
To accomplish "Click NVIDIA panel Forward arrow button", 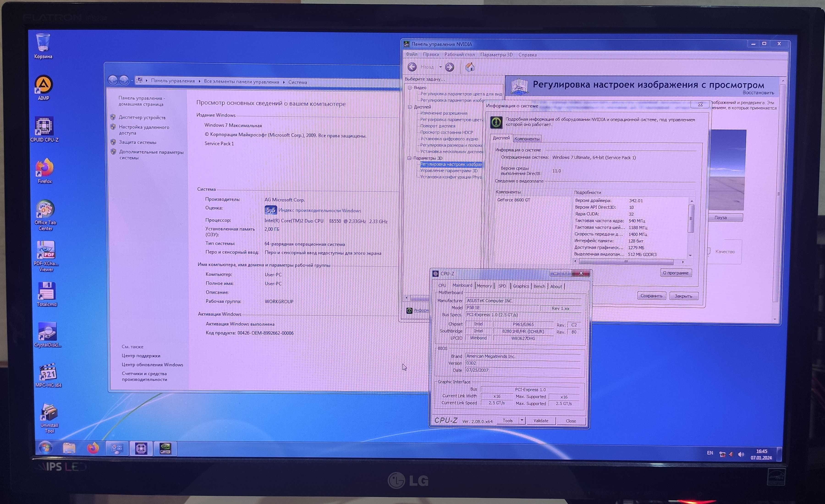I will point(450,67).
